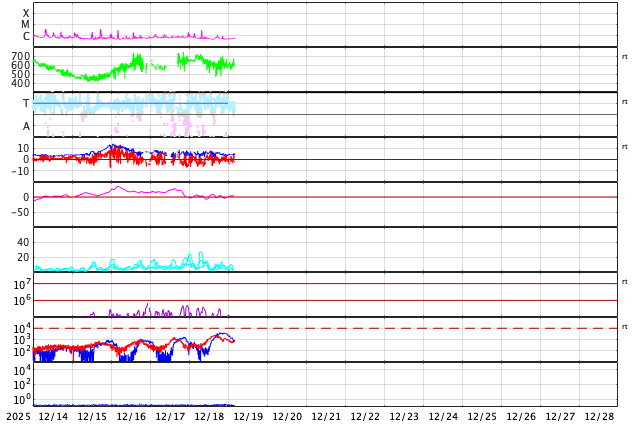634x424 pixels.
Task: Click the C flare class label
Action: coord(26,37)
